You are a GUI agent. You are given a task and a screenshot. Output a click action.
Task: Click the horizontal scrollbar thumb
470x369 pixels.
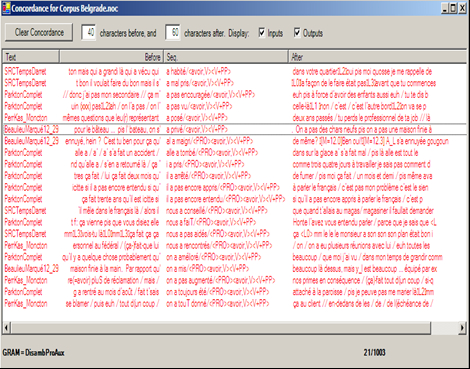pyautogui.click(x=221, y=328)
